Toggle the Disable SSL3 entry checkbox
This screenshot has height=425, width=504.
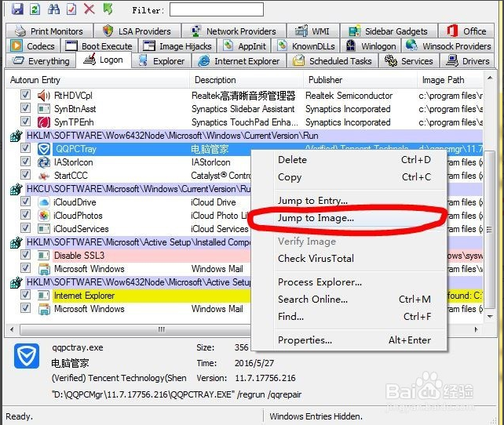coord(25,255)
